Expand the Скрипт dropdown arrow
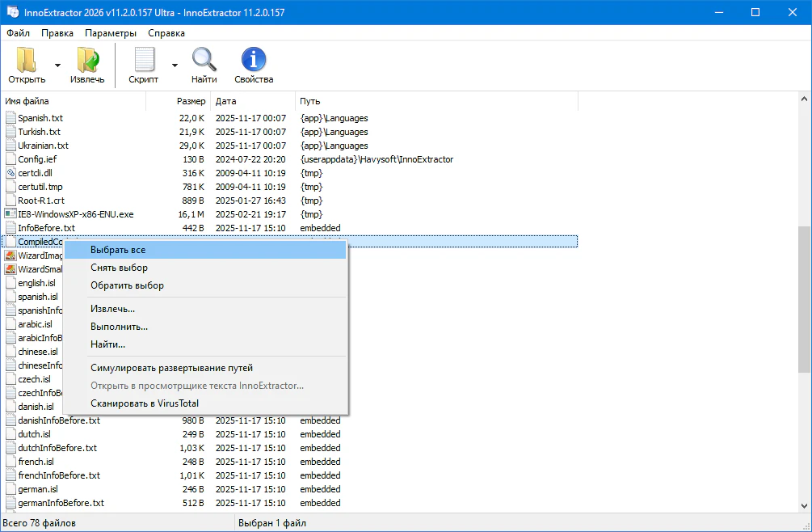The height and width of the screenshot is (532, 812). (175, 65)
